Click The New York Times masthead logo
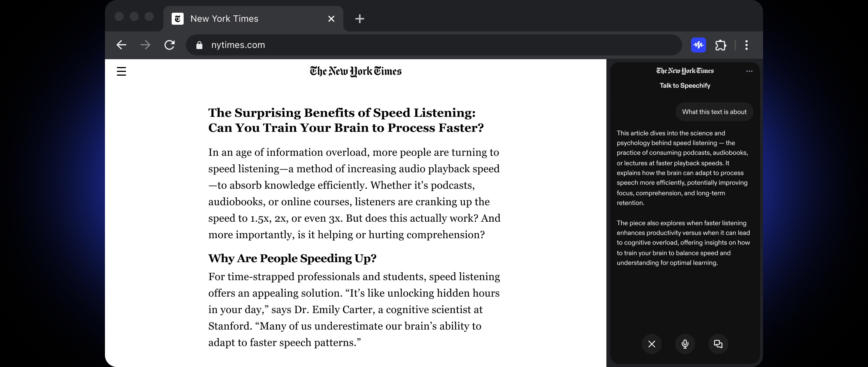Screen dimensions: 868x367 (355, 71)
